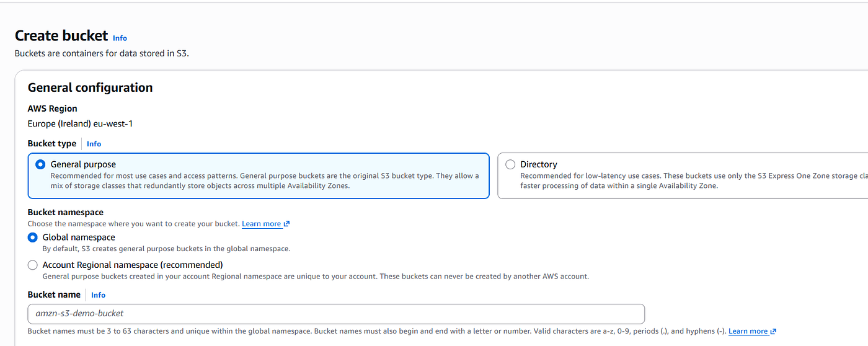Click external-link icon after namespace Learn more

[x=286, y=224]
